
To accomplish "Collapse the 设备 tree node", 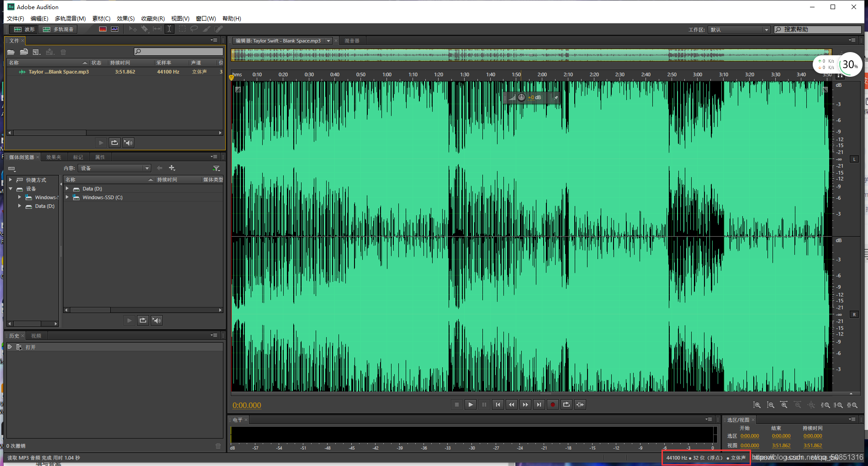I will tap(11, 189).
